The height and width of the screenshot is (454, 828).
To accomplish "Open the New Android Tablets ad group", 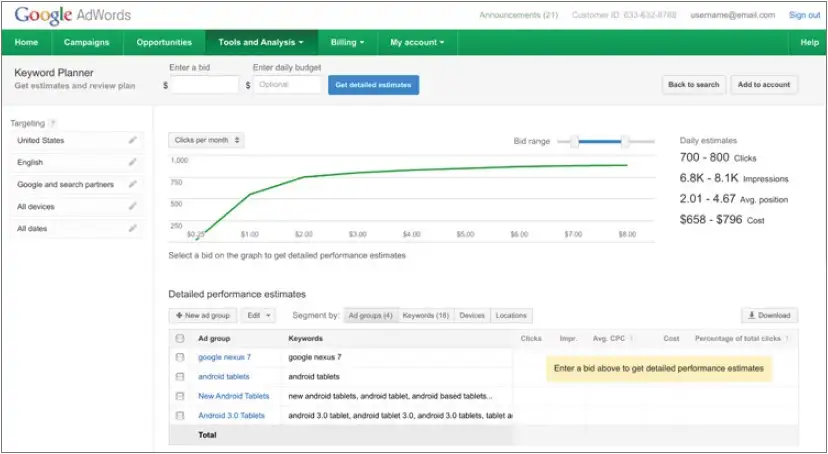I will (x=234, y=396).
